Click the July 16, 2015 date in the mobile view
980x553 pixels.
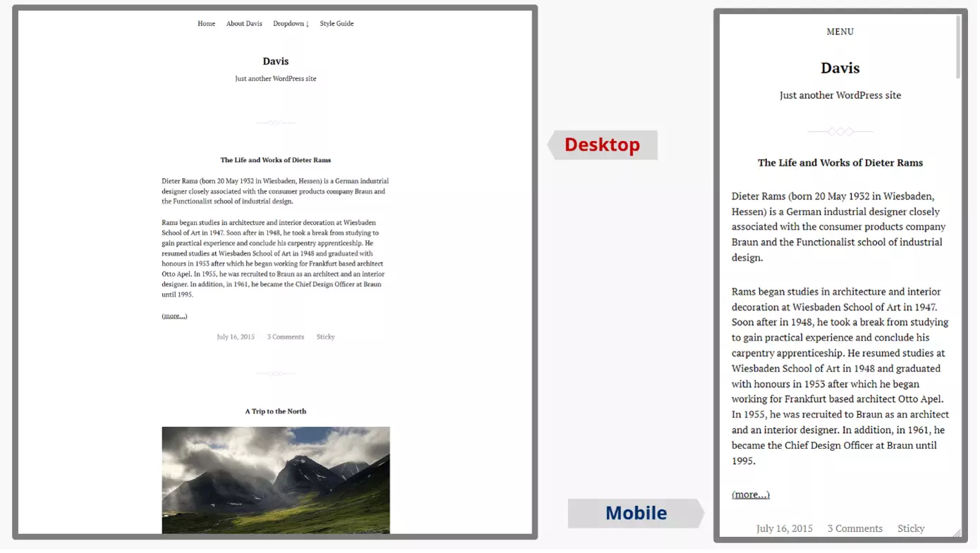[x=785, y=528]
